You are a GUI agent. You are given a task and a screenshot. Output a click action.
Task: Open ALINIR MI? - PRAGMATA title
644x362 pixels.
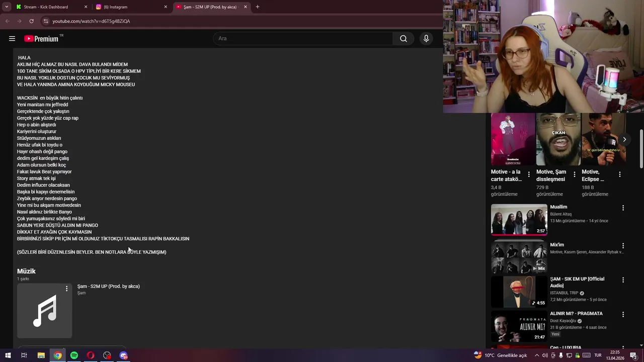coord(576,313)
